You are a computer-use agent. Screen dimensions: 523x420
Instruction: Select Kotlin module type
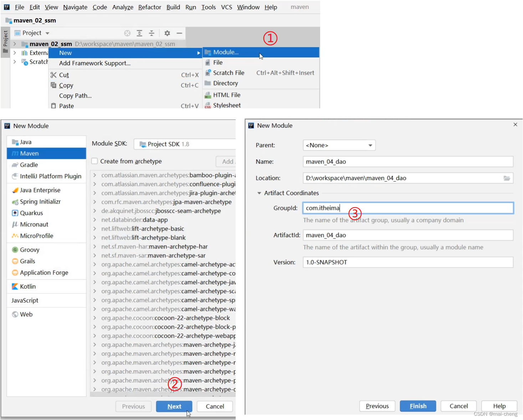[x=46, y=286]
